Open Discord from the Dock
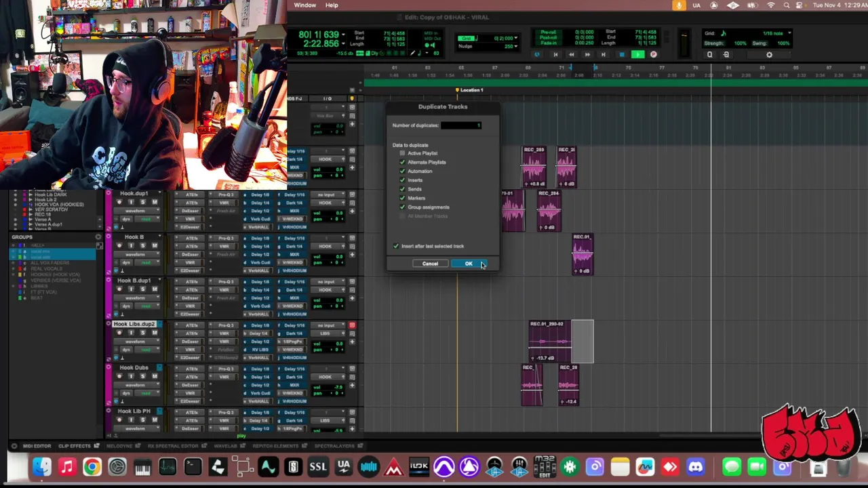The height and width of the screenshot is (488, 868). click(x=696, y=467)
